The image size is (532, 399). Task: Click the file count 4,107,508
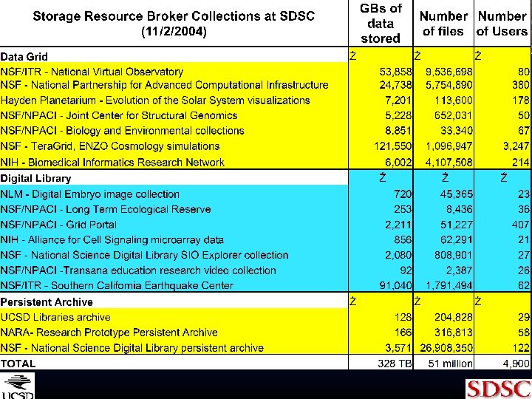tap(449, 162)
